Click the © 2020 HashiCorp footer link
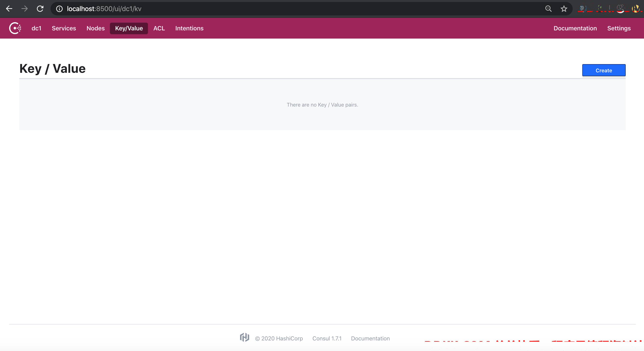 click(x=279, y=338)
